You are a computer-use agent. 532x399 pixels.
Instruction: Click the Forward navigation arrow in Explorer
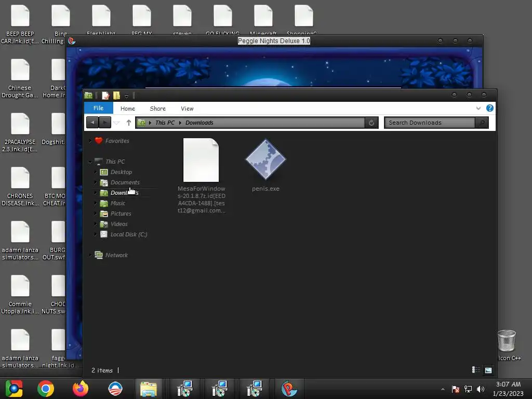coord(105,123)
